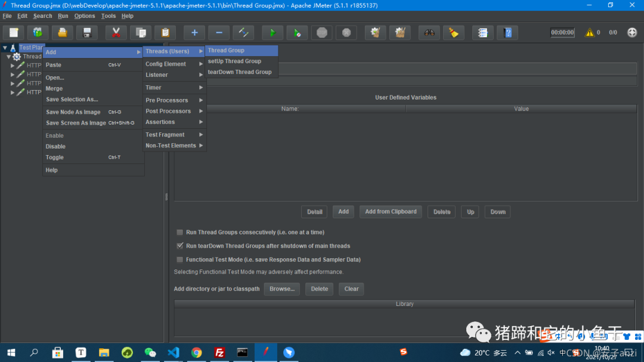This screenshot has width=644, height=362.
Task: Click the Search binoculars icon
Action: coord(429,32)
